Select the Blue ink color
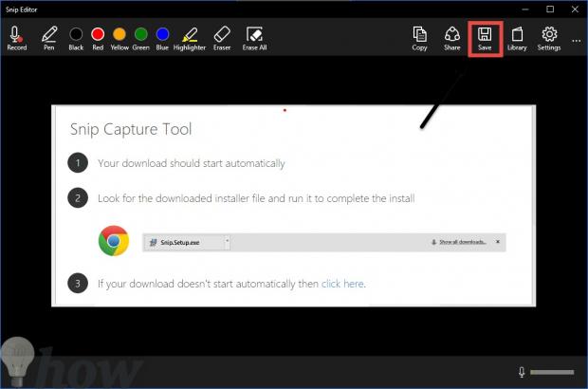 coord(163,36)
